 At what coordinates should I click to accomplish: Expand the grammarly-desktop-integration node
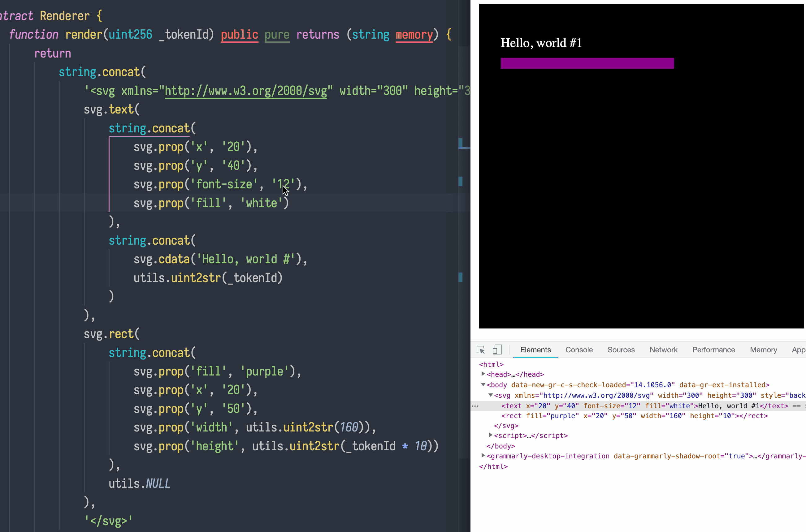pyautogui.click(x=483, y=456)
